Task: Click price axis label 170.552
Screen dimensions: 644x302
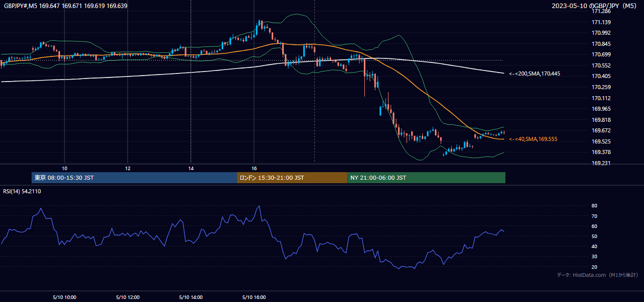Action: (x=601, y=65)
